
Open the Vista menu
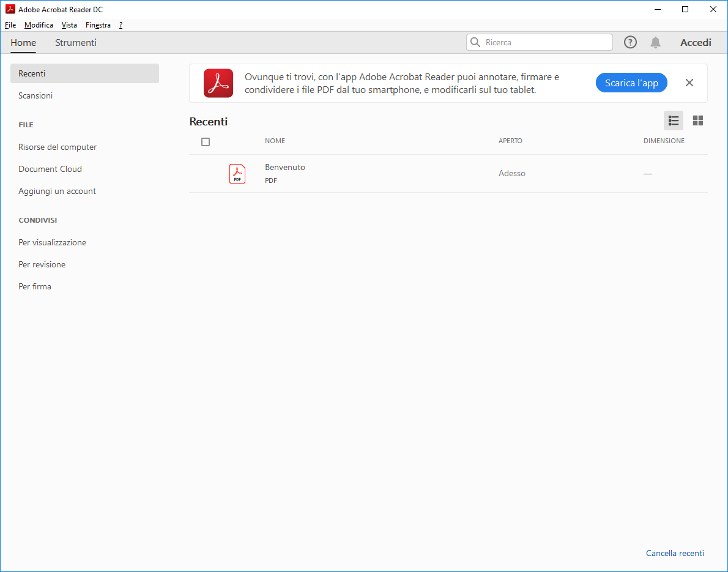(x=69, y=25)
